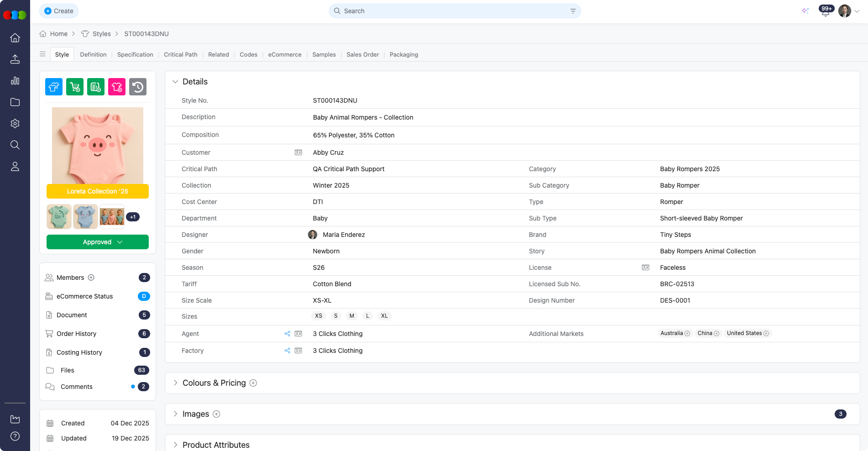Click the share icon beside Agent

tap(287, 334)
